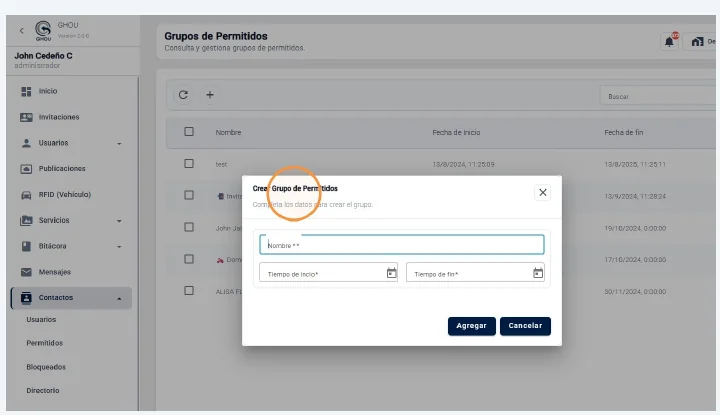Close the Crear Grupo dialog with X
The image size is (720, 415).
pyautogui.click(x=543, y=192)
